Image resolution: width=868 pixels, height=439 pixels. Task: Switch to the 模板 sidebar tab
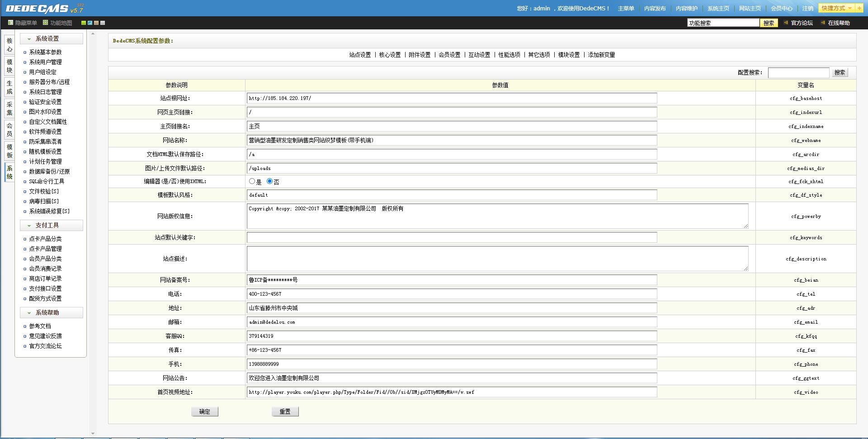point(9,151)
